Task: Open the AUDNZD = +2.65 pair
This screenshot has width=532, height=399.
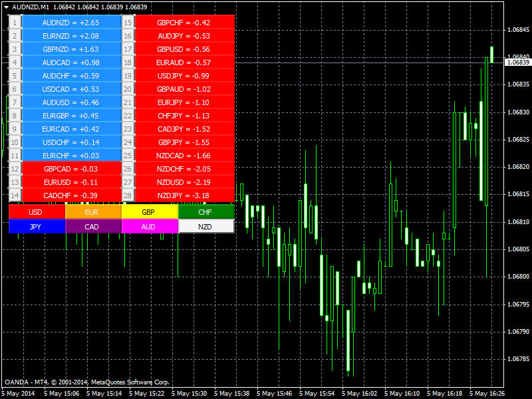Action: (x=71, y=23)
